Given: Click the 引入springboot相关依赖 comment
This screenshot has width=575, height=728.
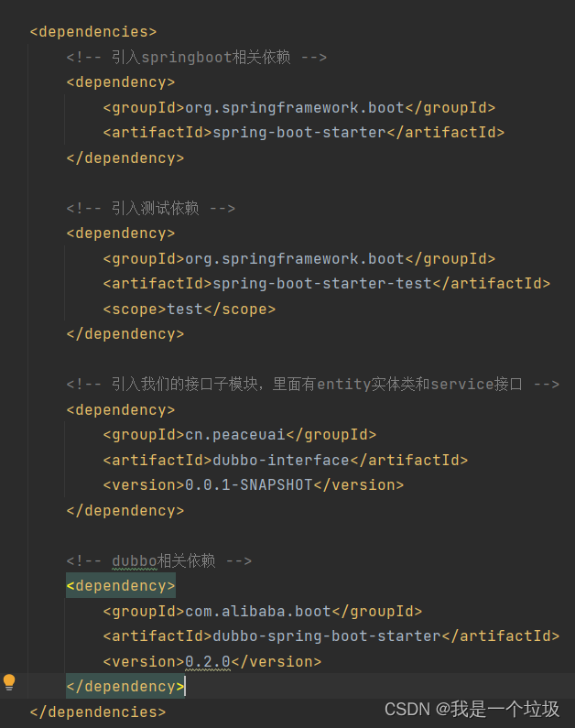Looking at the screenshot, I should coord(197,58).
